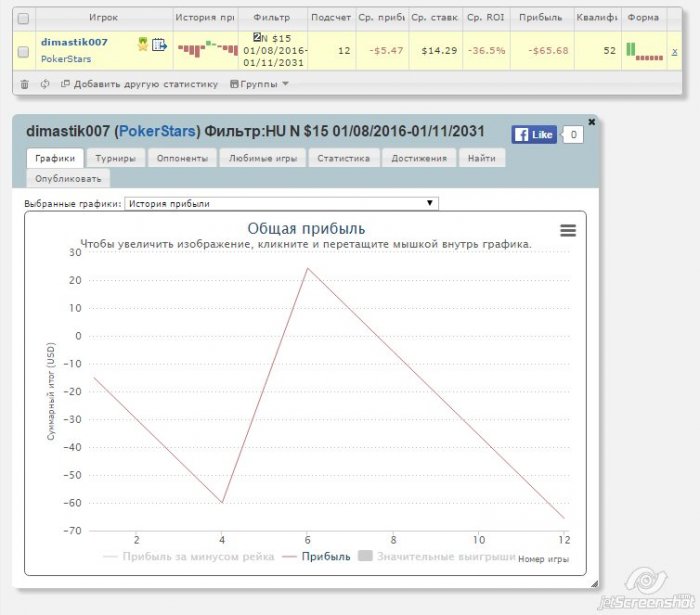Sort by the 'Игрок' column header
Image resolution: width=700 pixels, height=615 pixels.
(x=104, y=17)
